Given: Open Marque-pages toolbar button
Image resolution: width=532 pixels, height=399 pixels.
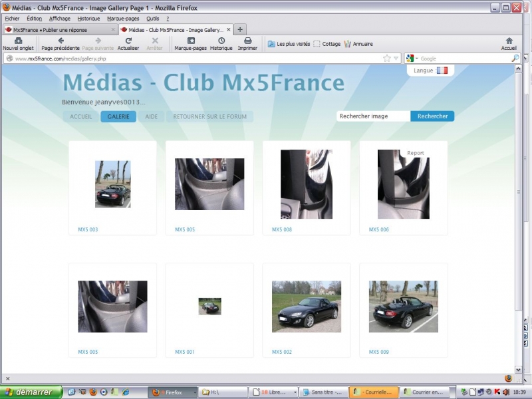Looking at the screenshot, I should (x=190, y=44).
